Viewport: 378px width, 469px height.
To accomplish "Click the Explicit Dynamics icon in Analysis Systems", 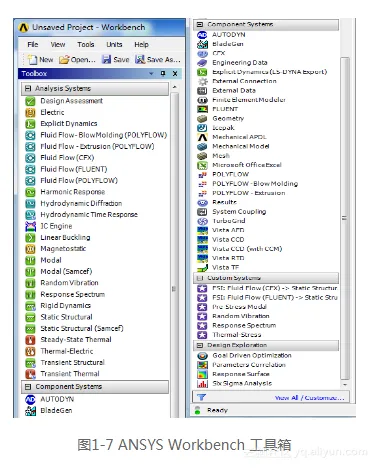I will [30, 124].
